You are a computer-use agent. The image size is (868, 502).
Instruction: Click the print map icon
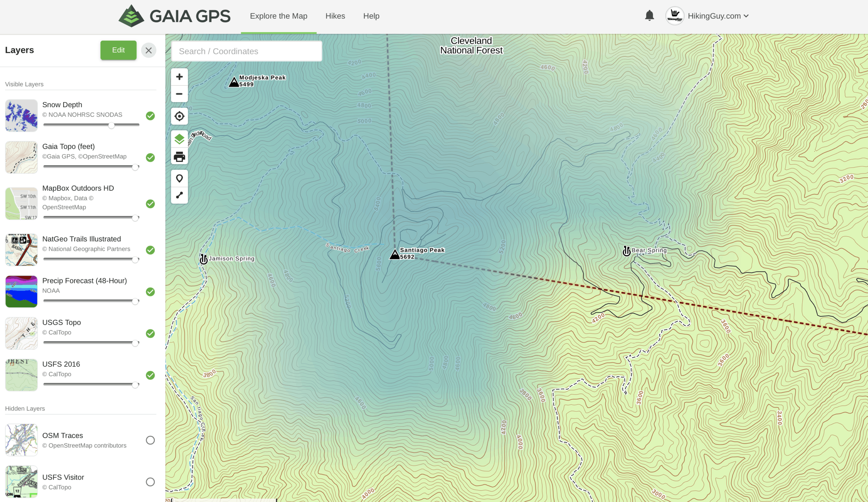coord(179,157)
